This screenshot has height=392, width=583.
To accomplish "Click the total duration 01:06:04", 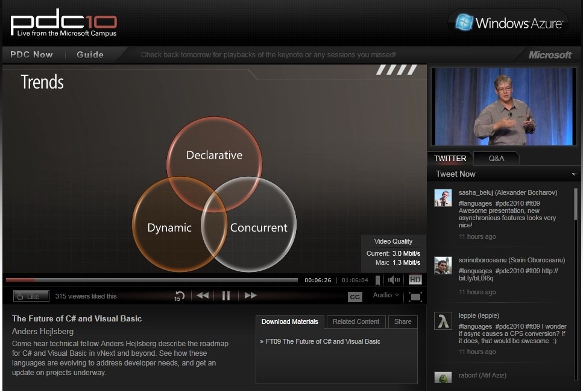I will (x=355, y=280).
